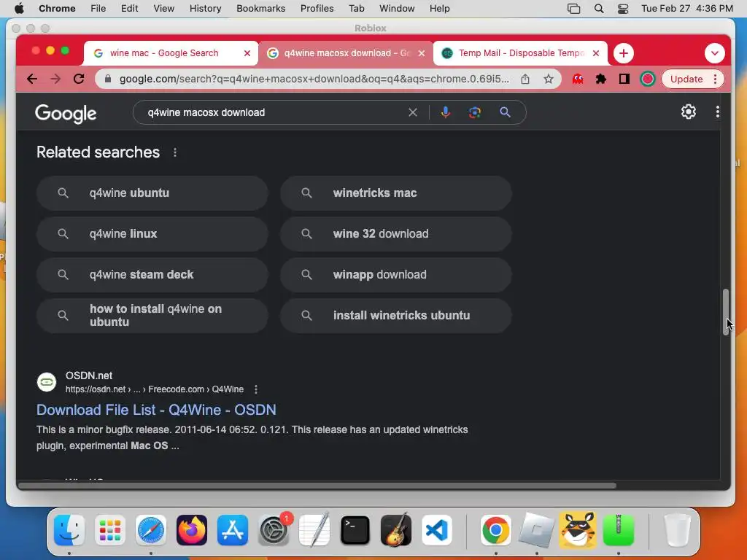Search related term wine 32 download
Viewport: 747px width, 560px height.
396,234
